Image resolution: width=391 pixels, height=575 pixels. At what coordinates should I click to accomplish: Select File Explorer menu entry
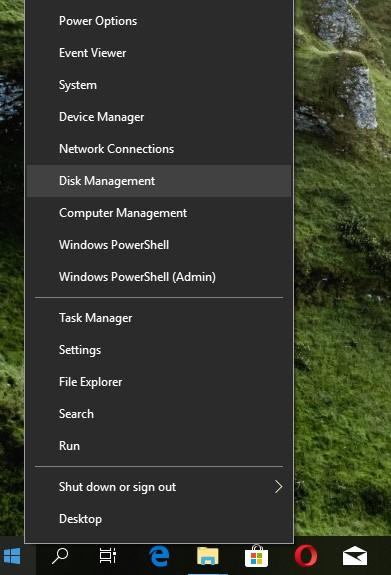coord(159,382)
